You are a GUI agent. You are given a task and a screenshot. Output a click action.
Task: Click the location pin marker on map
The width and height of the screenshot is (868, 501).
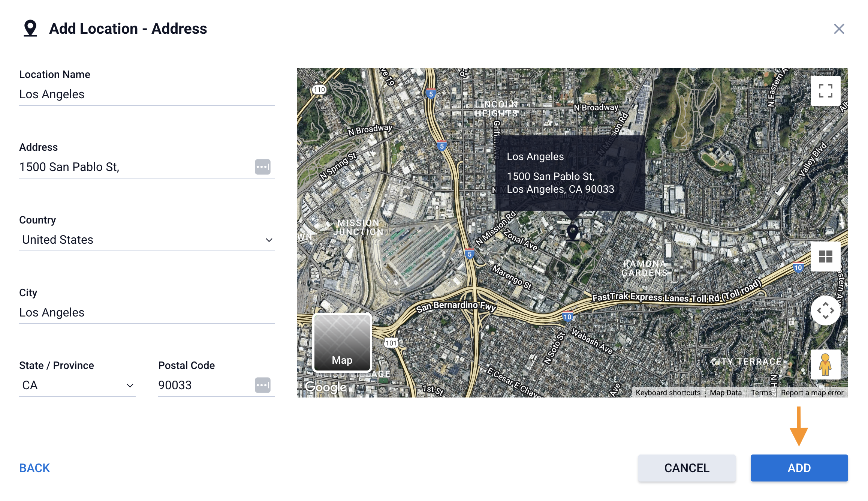(572, 232)
